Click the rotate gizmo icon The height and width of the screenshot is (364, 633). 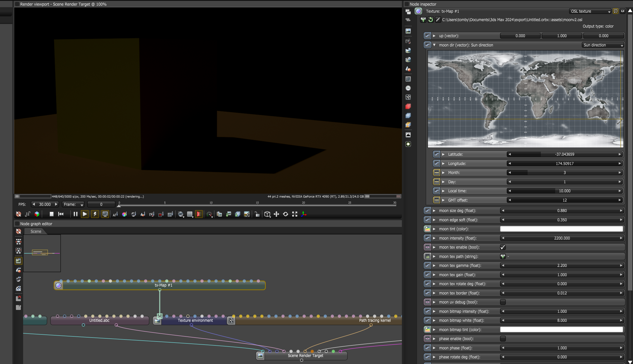pyautogui.click(x=285, y=214)
